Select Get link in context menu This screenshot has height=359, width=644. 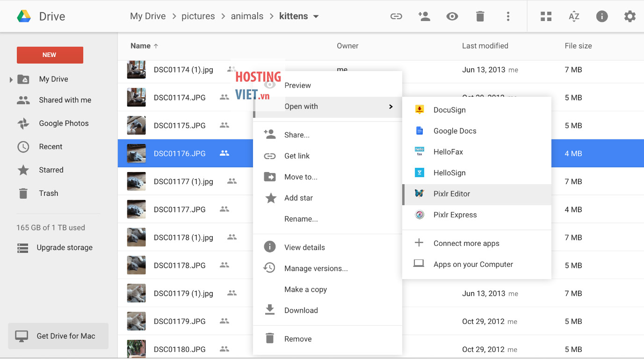click(327, 156)
